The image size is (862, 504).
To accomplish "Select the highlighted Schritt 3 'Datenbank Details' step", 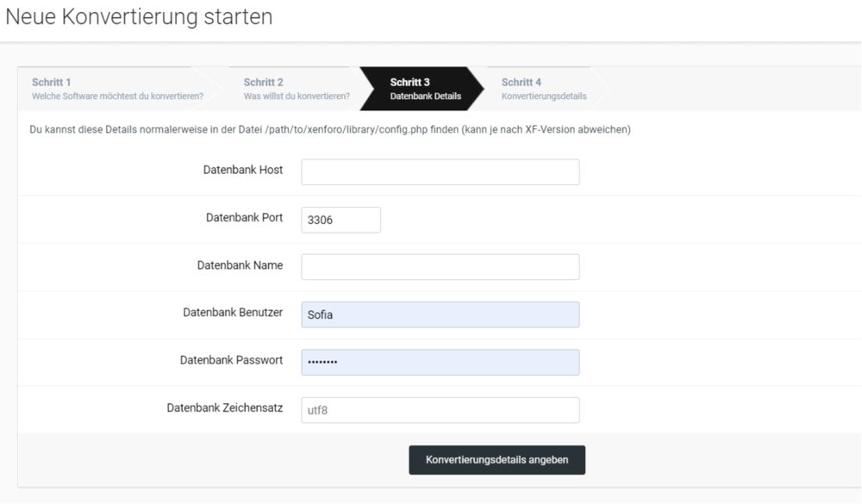I will click(422, 88).
